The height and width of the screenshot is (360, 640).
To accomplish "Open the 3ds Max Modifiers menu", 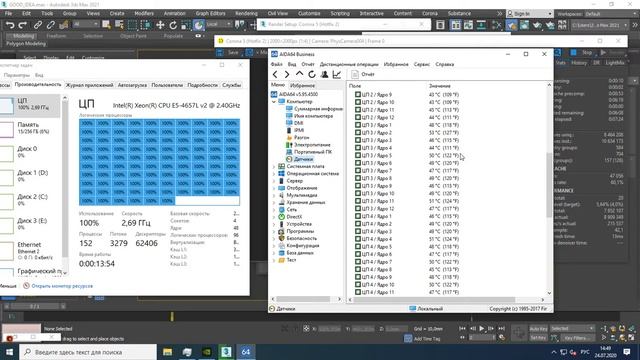I will pos(144,13).
